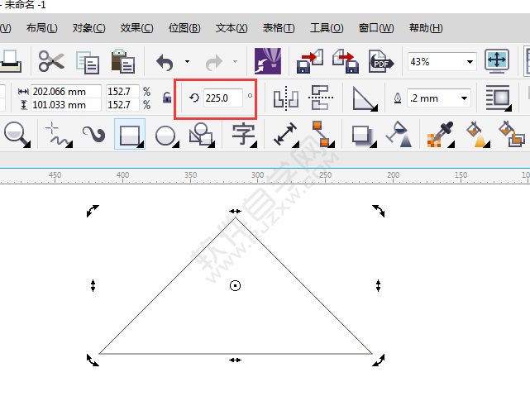Open the 对象(C) menu

click(89, 28)
